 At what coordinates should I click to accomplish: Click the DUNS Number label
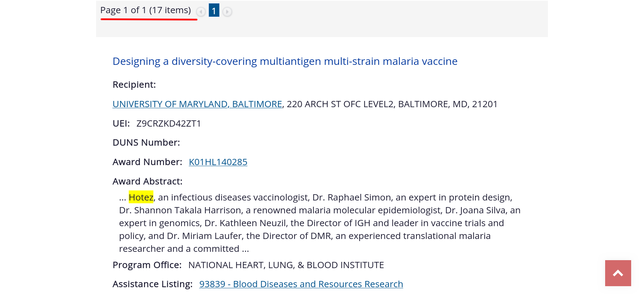click(x=146, y=143)
